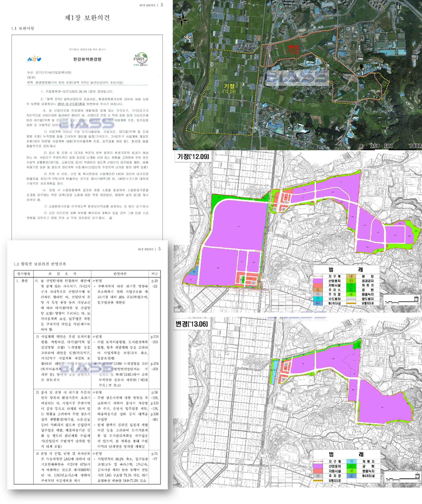Click the green ME FIRST logo
The image size is (422, 504).
point(140,59)
